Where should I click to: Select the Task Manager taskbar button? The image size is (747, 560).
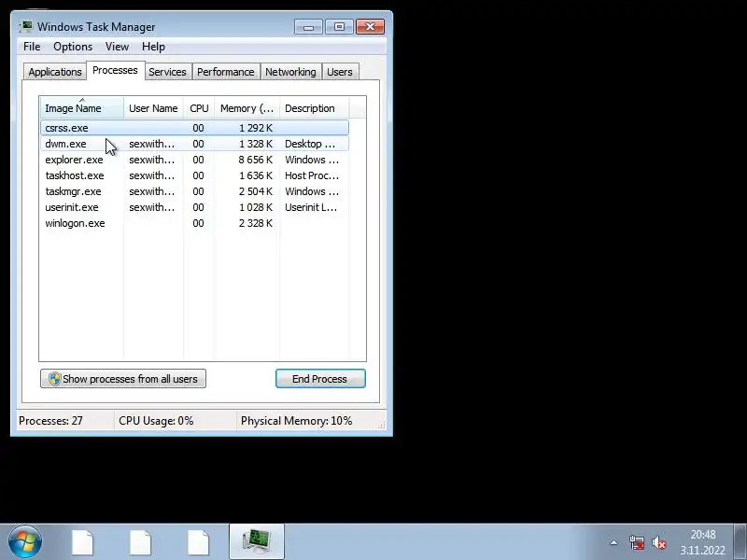point(257,541)
